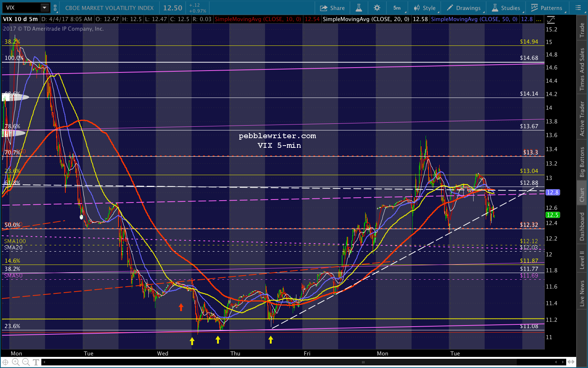
Task: Click the $14.68 price level label
Action: click(529, 58)
